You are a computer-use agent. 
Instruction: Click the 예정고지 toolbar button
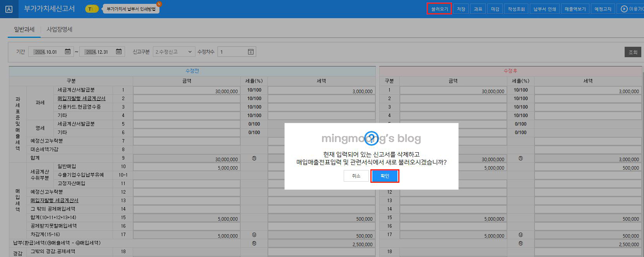(603, 9)
